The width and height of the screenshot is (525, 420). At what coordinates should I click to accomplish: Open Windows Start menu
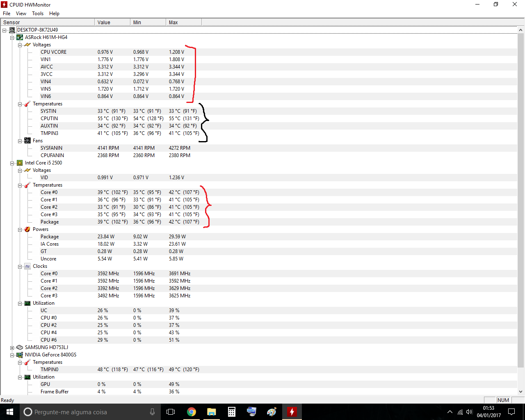10,412
